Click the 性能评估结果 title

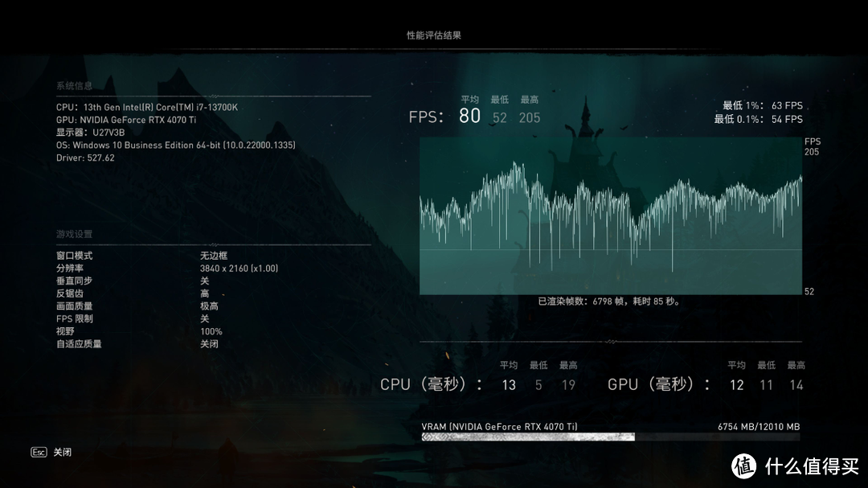(434, 35)
